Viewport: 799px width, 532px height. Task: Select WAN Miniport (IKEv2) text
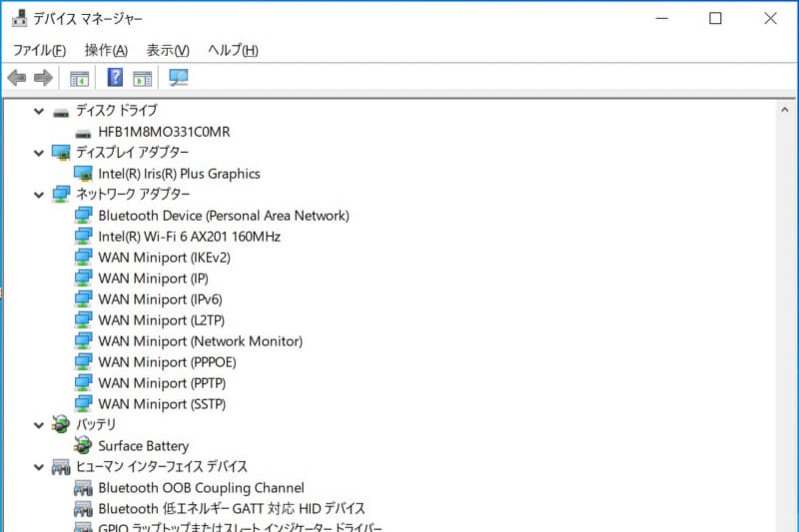point(164,258)
